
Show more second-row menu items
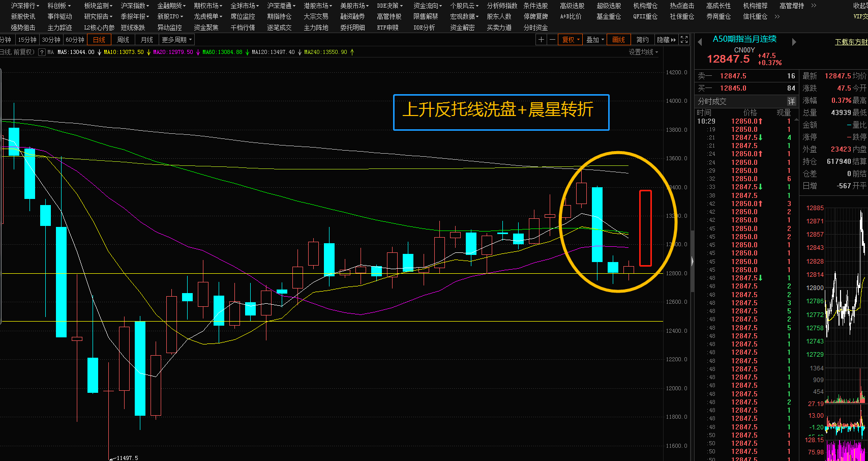click(x=777, y=17)
